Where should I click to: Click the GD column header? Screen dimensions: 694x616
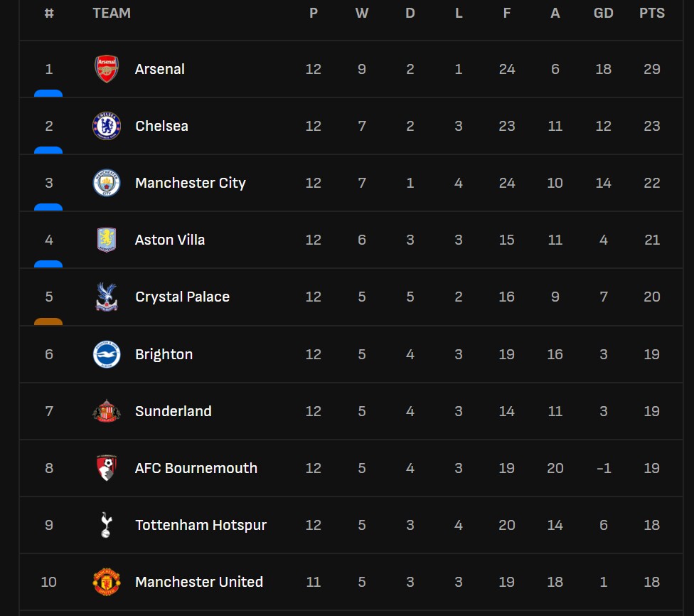[x=604, y=13]
